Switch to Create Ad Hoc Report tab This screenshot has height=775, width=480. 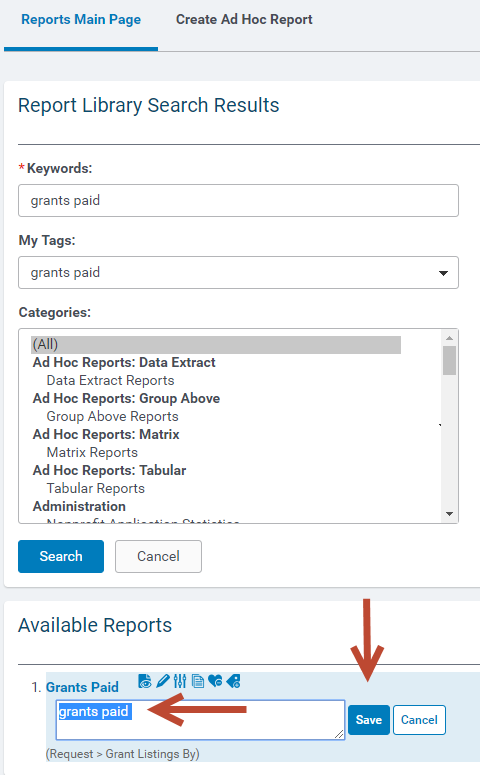(x=244, y=20)
